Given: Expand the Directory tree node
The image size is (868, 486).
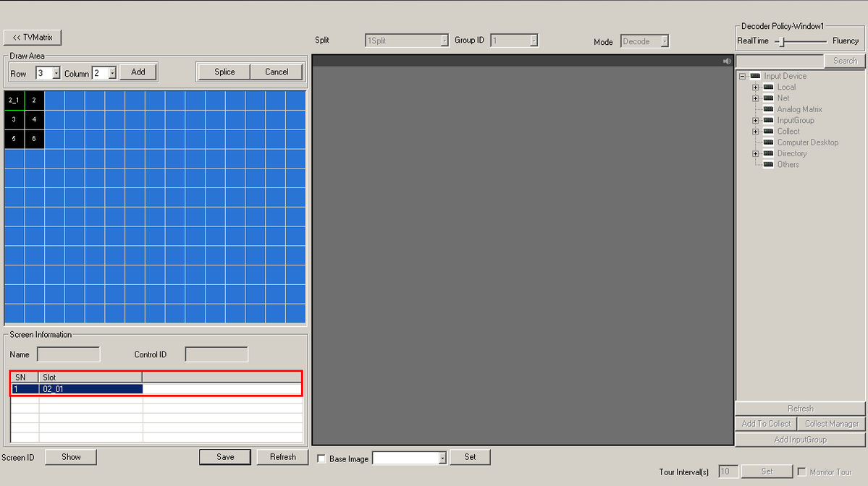Looking at the screenshot, I should click(756, 154).
